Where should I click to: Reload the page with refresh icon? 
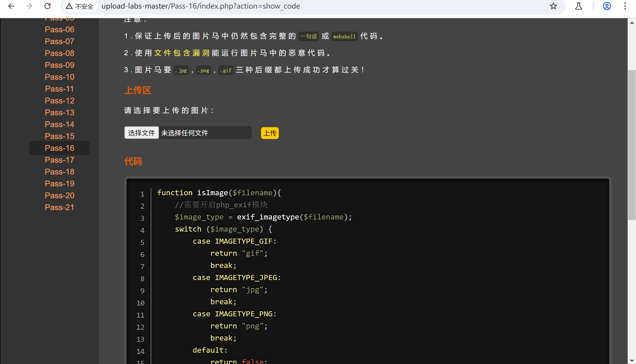47,6
